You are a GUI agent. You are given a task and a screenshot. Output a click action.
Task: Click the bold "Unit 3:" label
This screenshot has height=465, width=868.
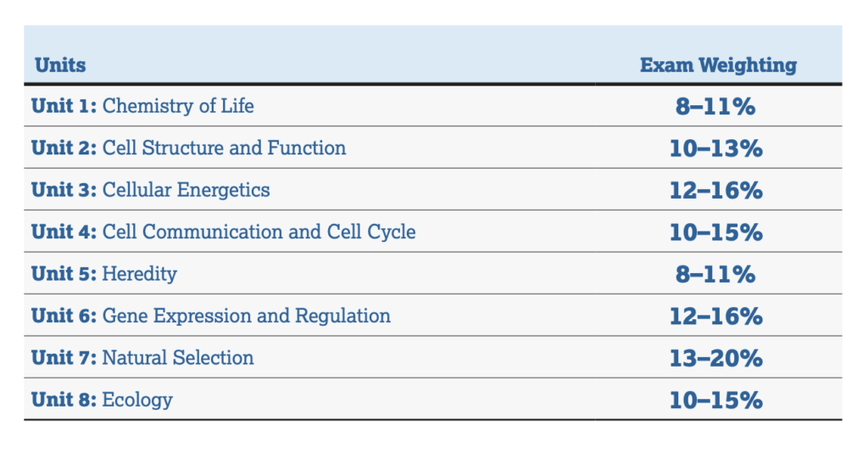click(x=64, y=189)
